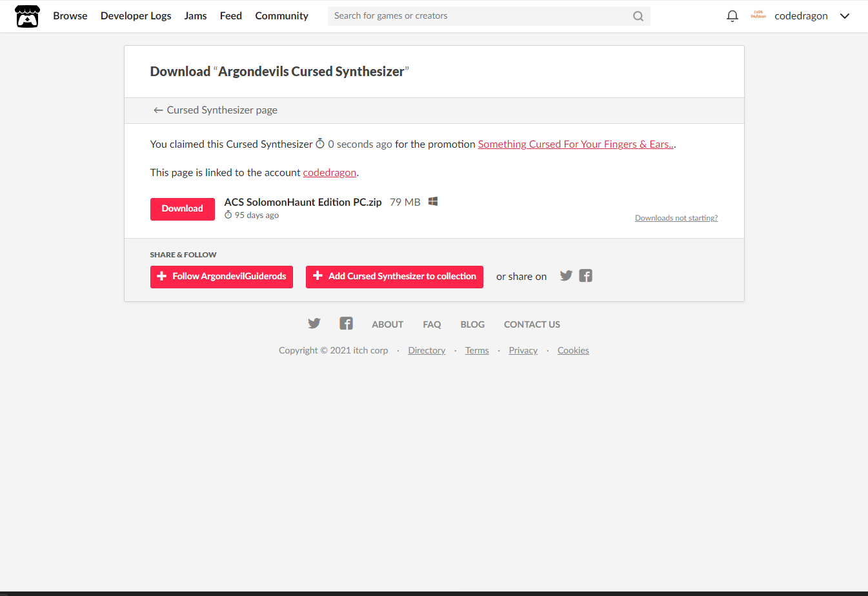Click the stopwatch icon before '0 seconds ago'
The height and width of the screenshot is (596, 868).
[x=320, y=144]
